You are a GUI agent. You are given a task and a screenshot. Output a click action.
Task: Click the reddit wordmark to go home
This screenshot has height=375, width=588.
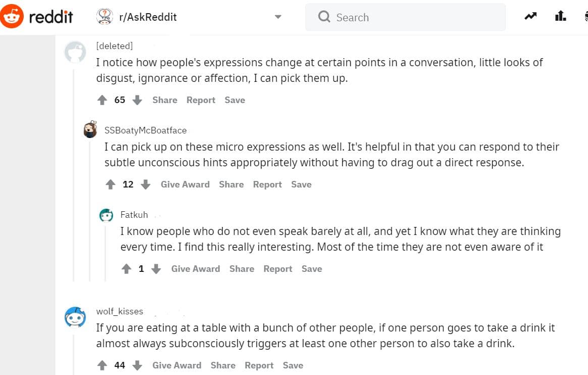[x=50, y=16]
